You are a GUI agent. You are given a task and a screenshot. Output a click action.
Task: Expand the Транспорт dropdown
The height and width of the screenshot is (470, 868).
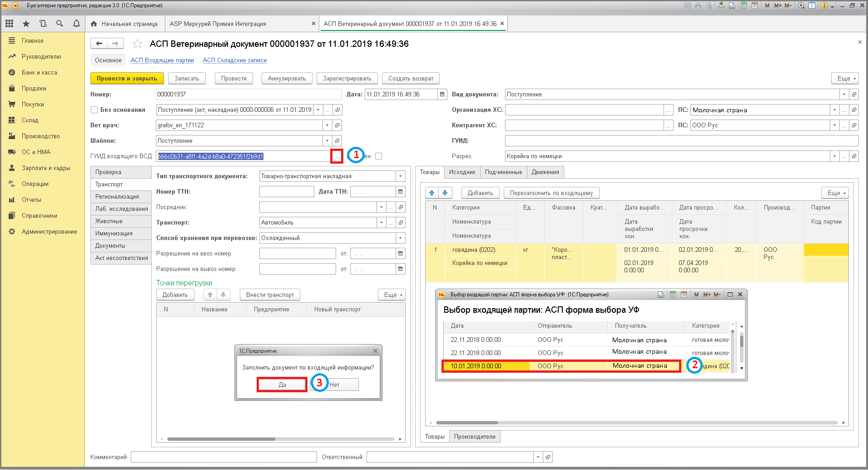(381, 222)
